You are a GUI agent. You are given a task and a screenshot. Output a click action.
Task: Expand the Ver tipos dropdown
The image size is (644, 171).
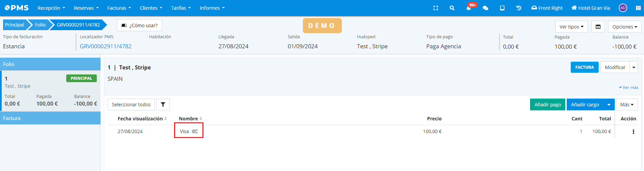pos(571,27)
